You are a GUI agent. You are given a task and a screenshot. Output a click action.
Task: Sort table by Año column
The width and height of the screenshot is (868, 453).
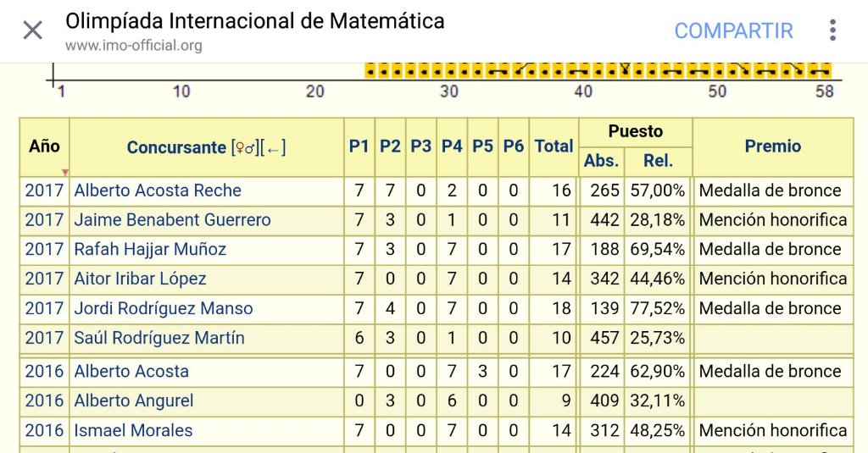click(44, 146)
